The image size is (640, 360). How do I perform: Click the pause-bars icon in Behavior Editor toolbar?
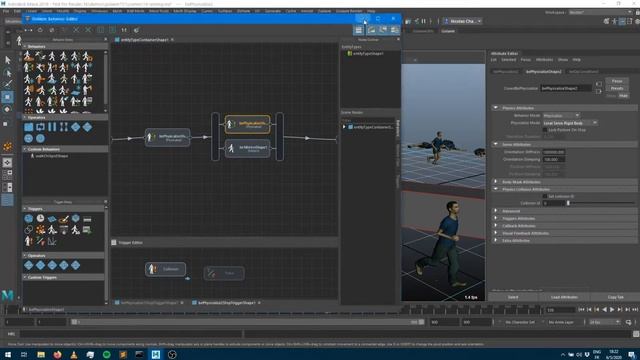[x=124, y=30]
